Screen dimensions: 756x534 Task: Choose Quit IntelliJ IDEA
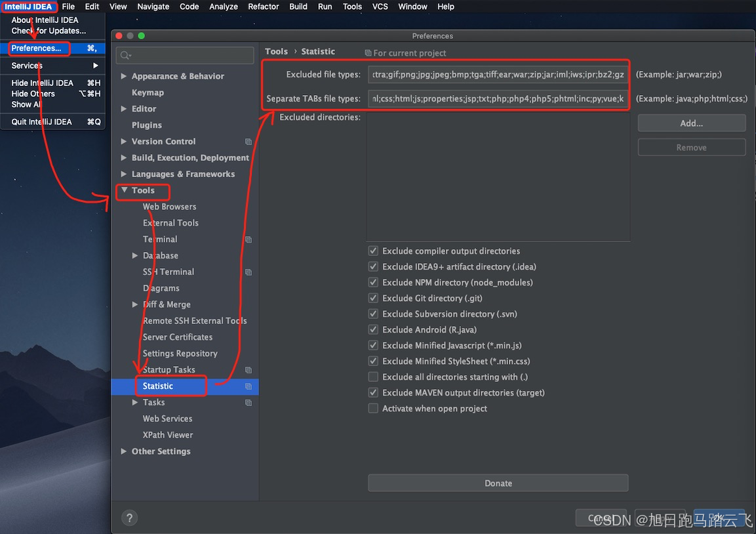pos(52,122)
